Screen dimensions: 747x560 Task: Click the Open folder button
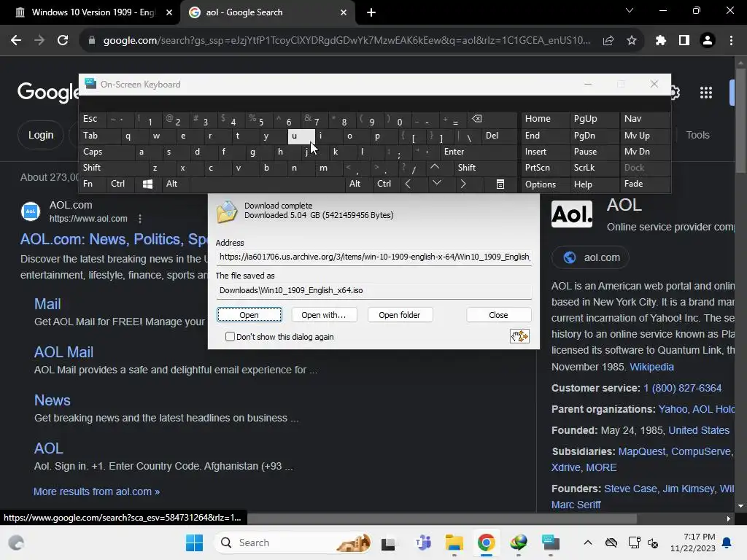[400, 315]
